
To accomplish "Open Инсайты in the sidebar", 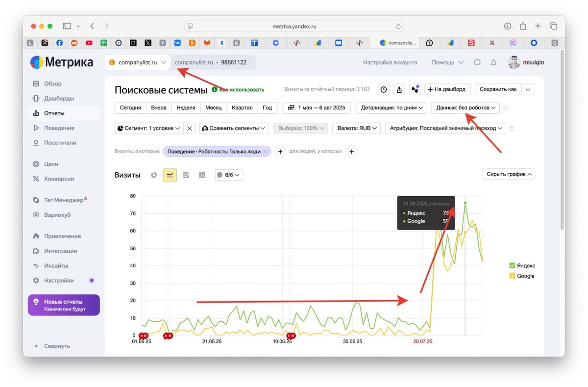I will 50,265.
